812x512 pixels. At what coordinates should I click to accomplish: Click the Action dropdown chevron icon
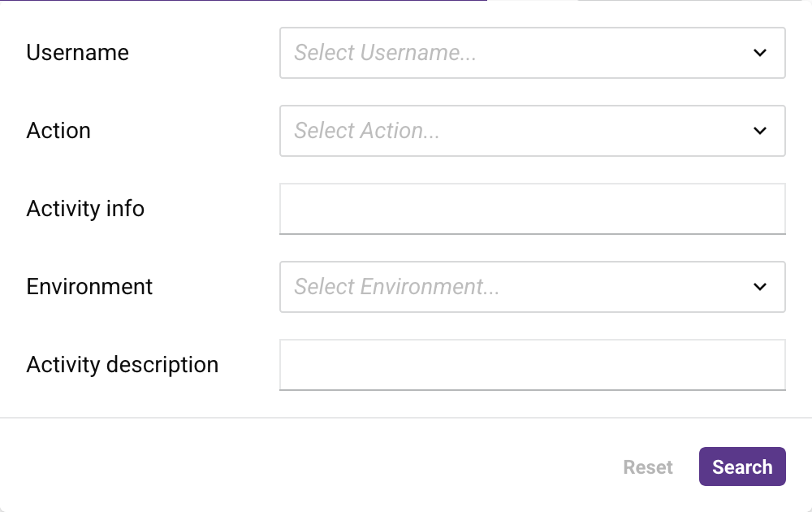pyautogui.click(x=760, y=131)
